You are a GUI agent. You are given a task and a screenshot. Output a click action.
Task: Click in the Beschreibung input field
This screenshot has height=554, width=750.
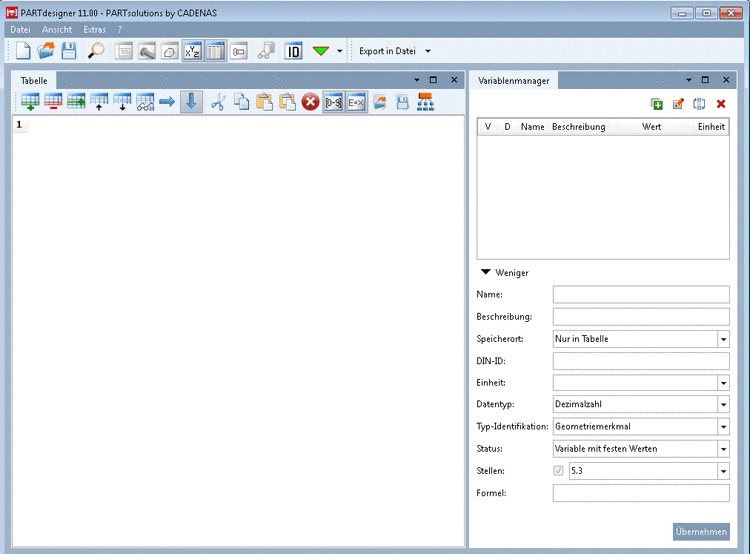pyautogui.click(x=641, y=317)
